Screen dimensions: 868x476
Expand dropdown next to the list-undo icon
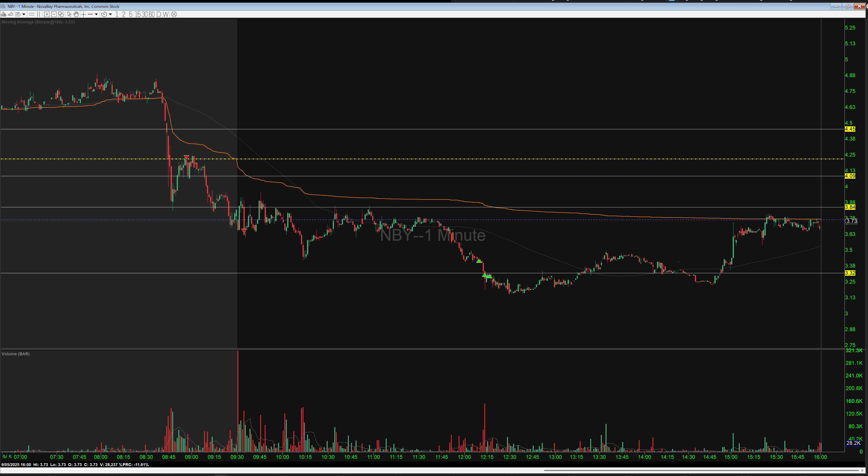coord(24,14)
